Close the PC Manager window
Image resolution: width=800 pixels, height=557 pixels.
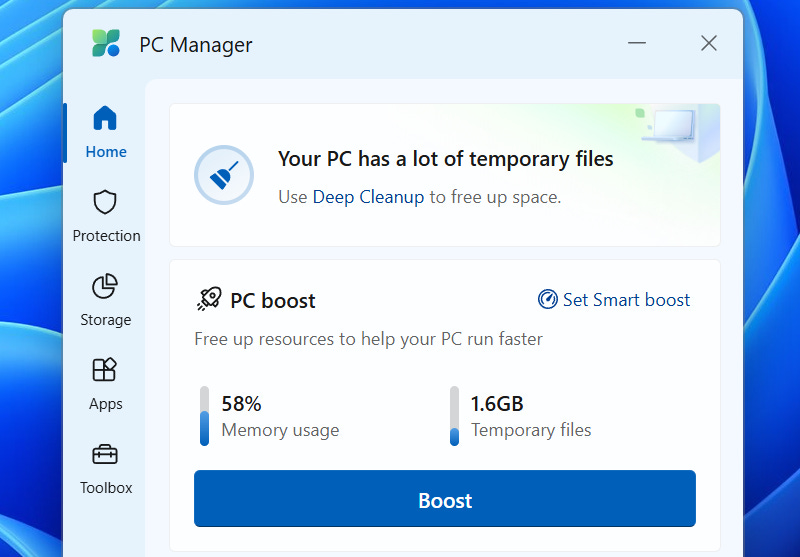[709, 43]
